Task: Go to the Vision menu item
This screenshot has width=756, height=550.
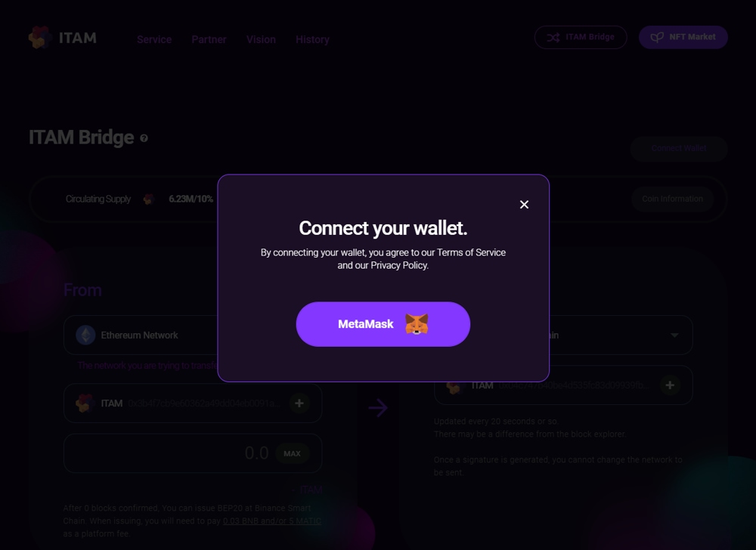Action: point(261,39)
